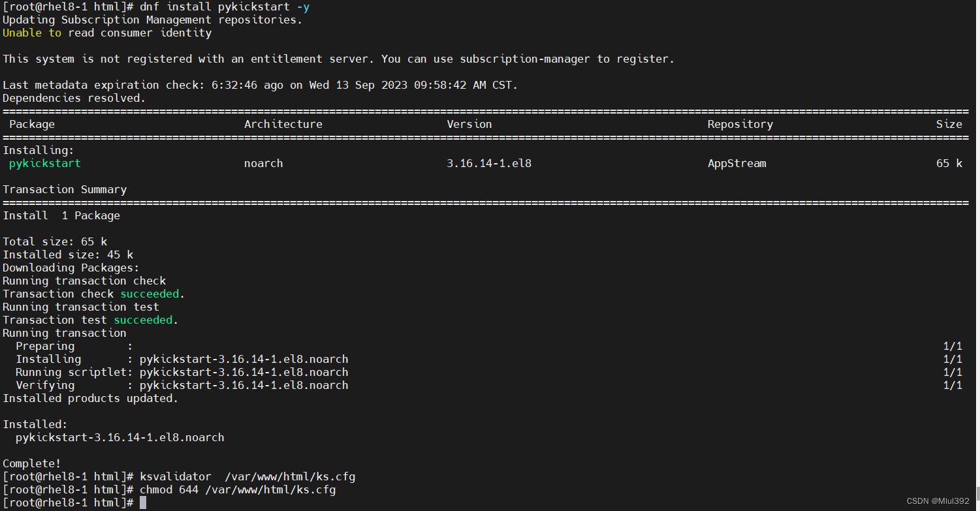Click the 1/1 progress indicator on Verifying line

pyautogui.click(x=953, y=385)
